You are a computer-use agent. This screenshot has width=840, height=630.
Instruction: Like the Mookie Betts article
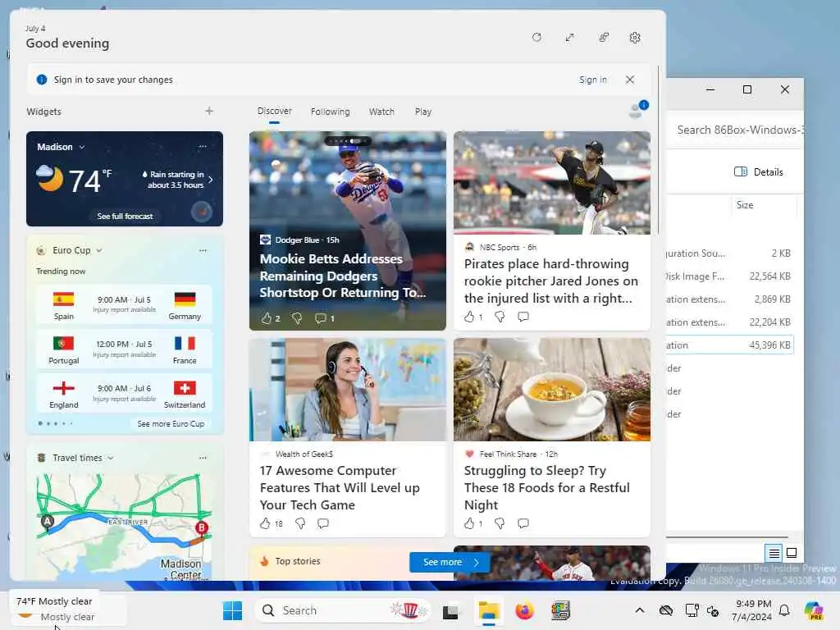[x=267, y=318]
